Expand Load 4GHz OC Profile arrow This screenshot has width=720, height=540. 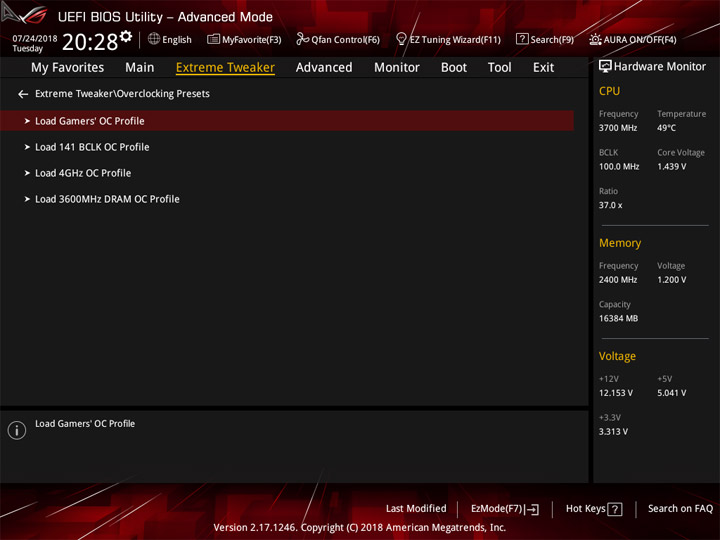coord(27,174)
